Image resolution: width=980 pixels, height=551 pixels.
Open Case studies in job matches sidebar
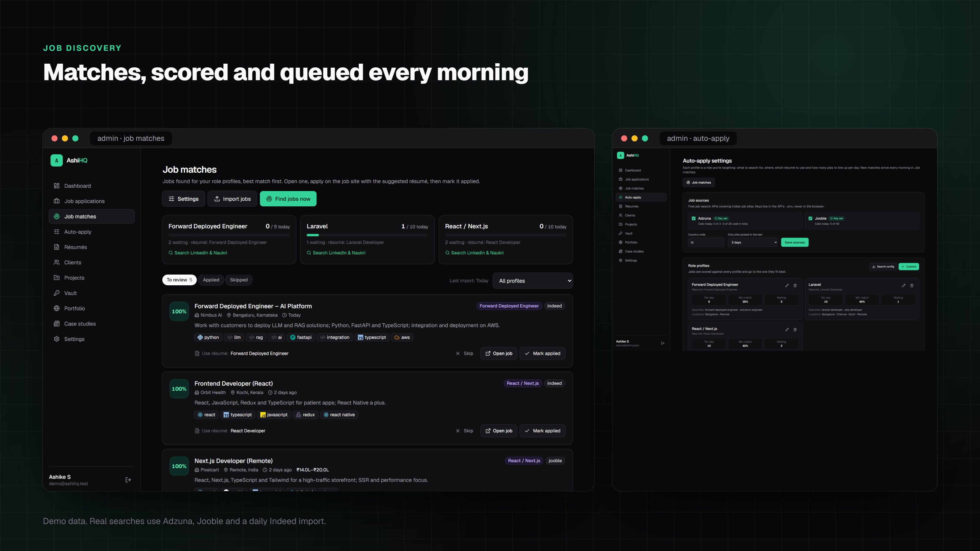tap(91, 324)
